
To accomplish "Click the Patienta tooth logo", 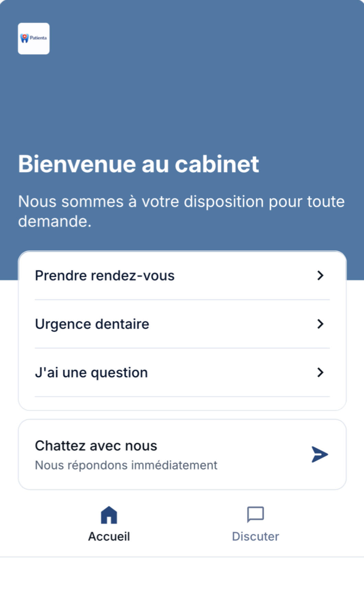I will (33, 38).
